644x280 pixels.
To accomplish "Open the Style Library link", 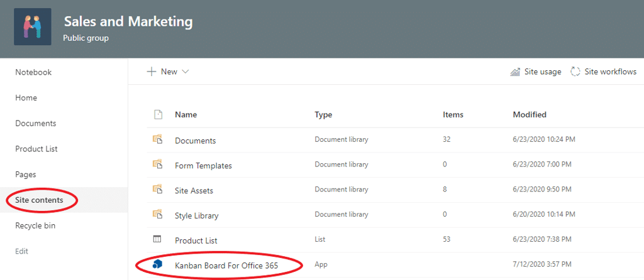I will click(x=197, y=215).
